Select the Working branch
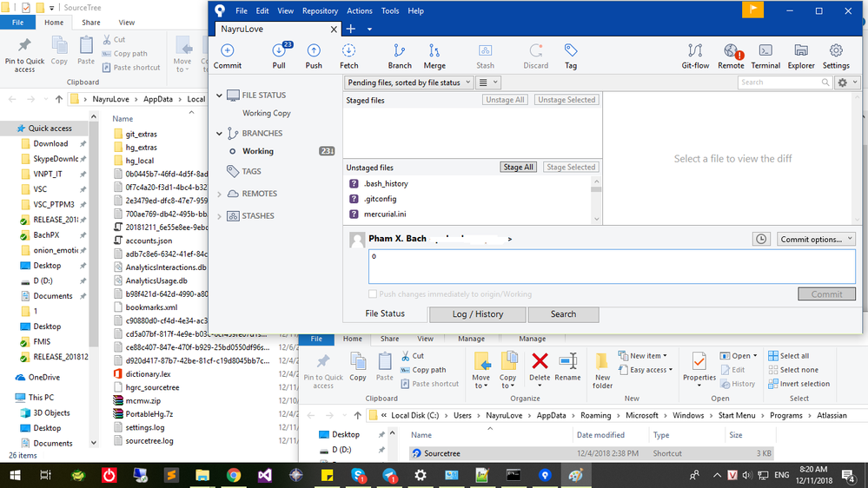Viewport: 868px width, 488px height. 257,151
